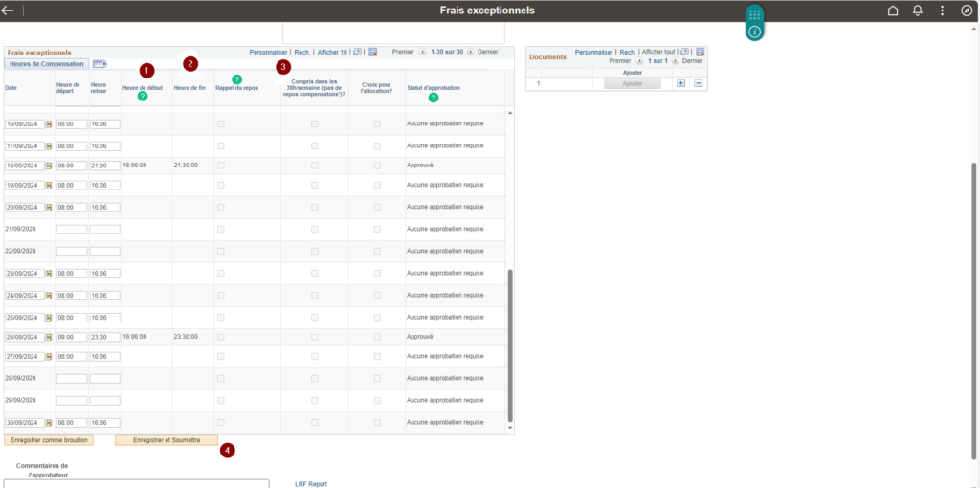Click Enregistrer et Soumettre button
This screenshot has width=980, height=488.
pyautogui.click(x=167, y=440)
